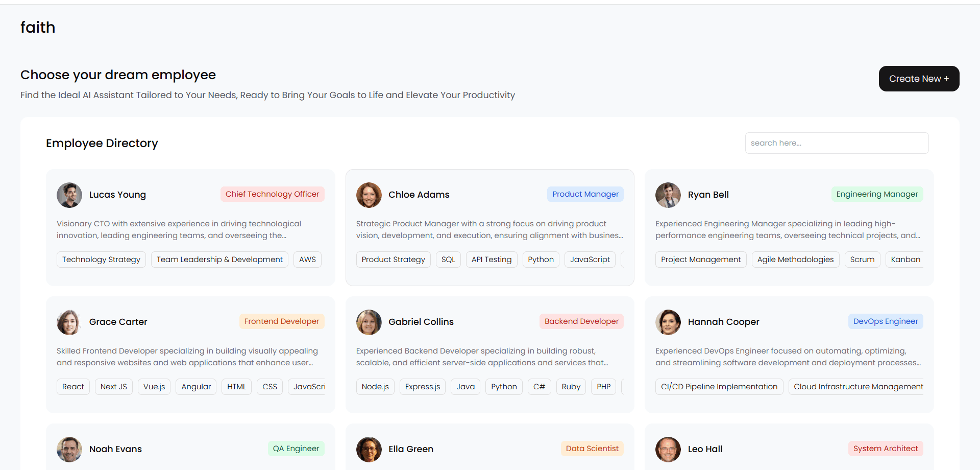980x470 pixels.
Task: Open Leo Hall's profile avatar
Action: coord(668,449)
